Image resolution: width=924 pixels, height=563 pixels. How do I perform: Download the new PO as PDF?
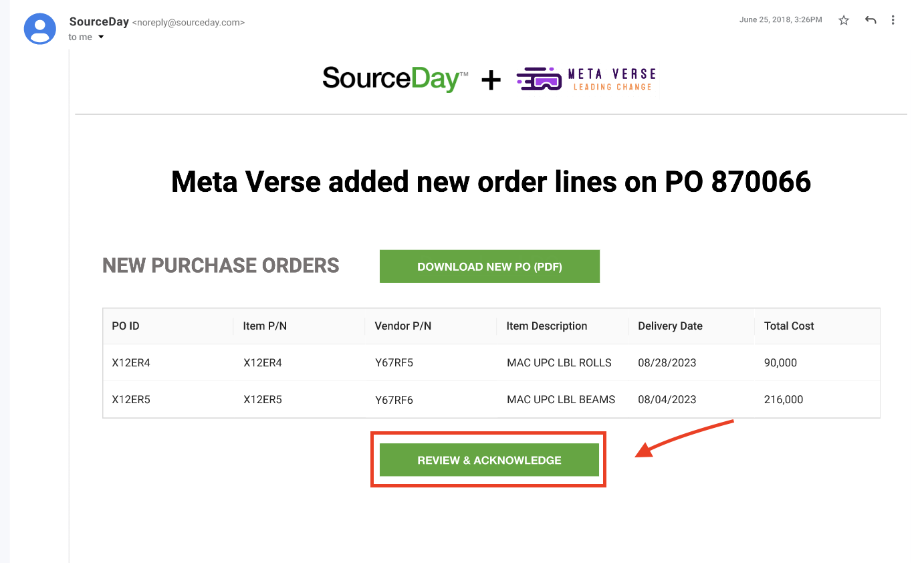click(489, 267)
